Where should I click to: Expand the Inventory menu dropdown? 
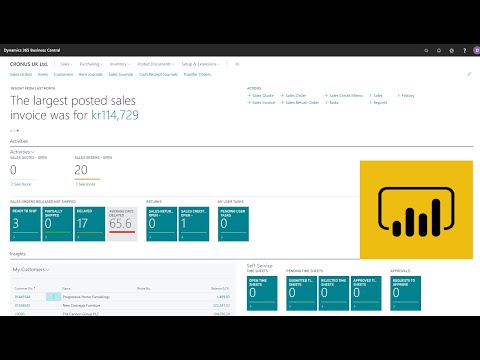point(120,64)
